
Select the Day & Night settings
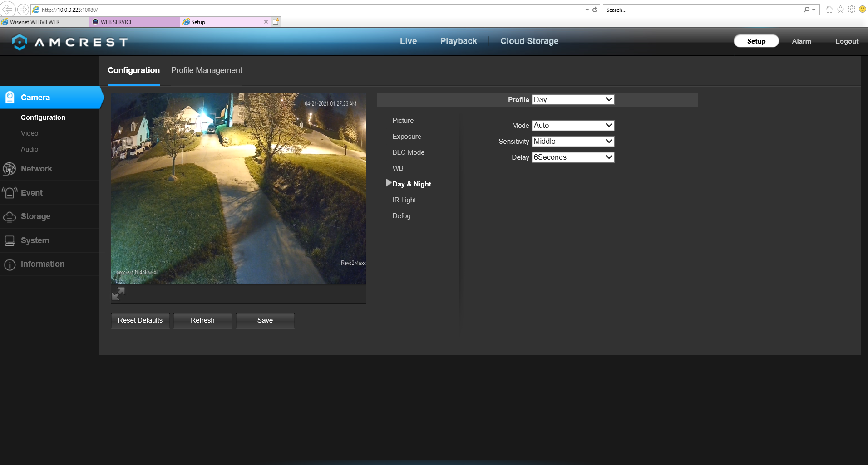point(412,184)
